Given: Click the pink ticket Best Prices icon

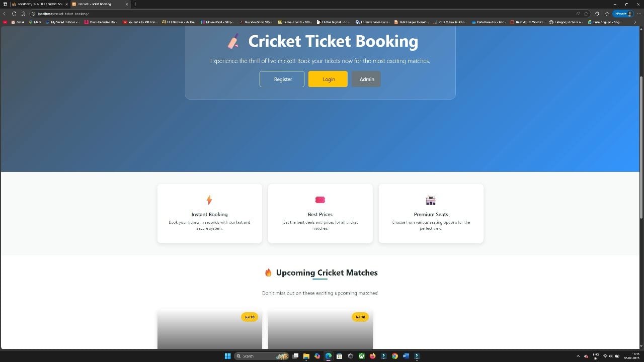Looking at the screenshot, I should pos(320,200).
